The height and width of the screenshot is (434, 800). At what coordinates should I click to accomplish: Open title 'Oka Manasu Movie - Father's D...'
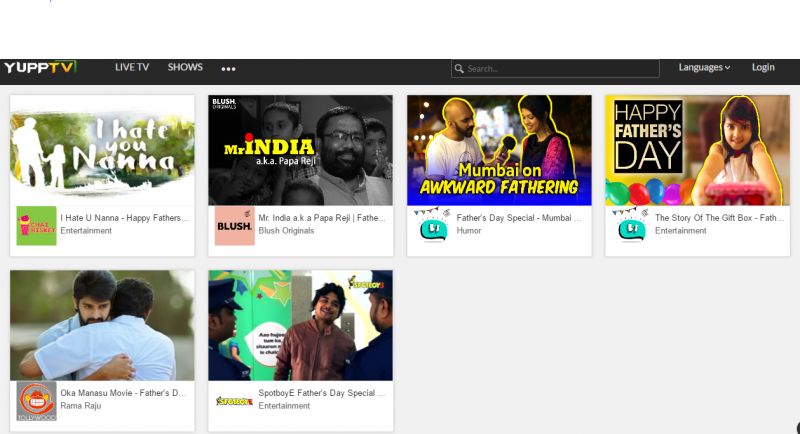(123, 393)
